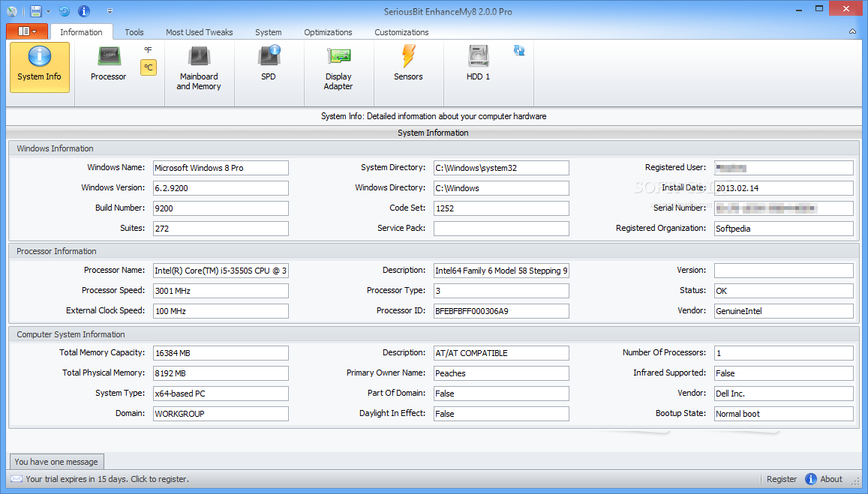This screenshot has width=868, height=494.
Task: Switch to the Tools tab
Action: 134,32
